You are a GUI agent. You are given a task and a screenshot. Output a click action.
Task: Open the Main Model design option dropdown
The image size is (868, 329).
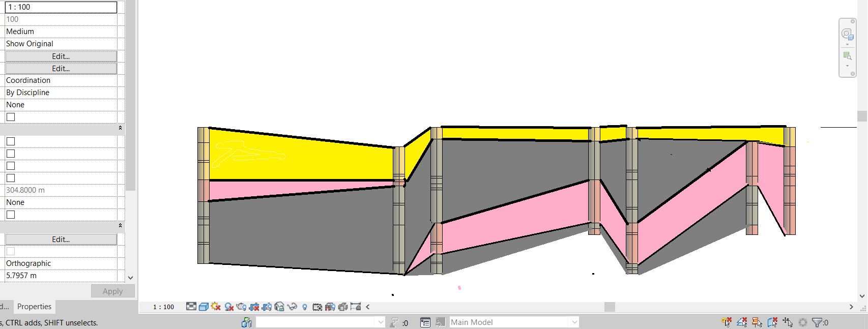tap(574, 322)
